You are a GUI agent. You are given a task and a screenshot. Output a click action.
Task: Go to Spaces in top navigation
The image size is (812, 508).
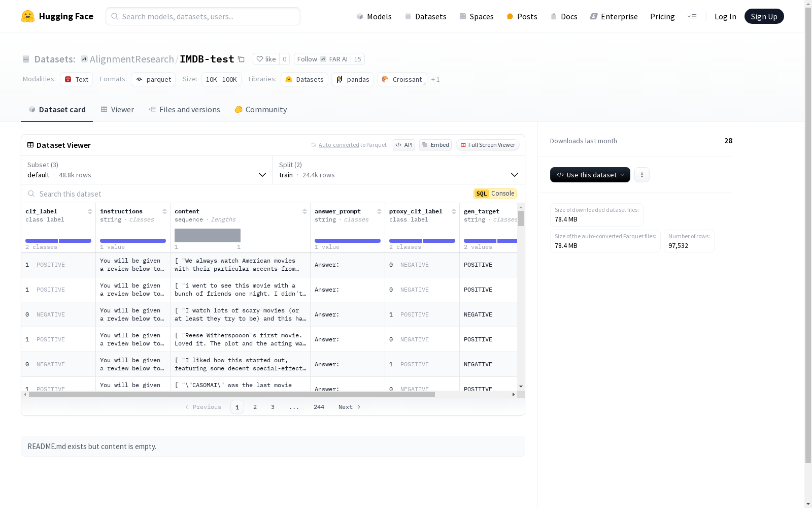point(477,16)
